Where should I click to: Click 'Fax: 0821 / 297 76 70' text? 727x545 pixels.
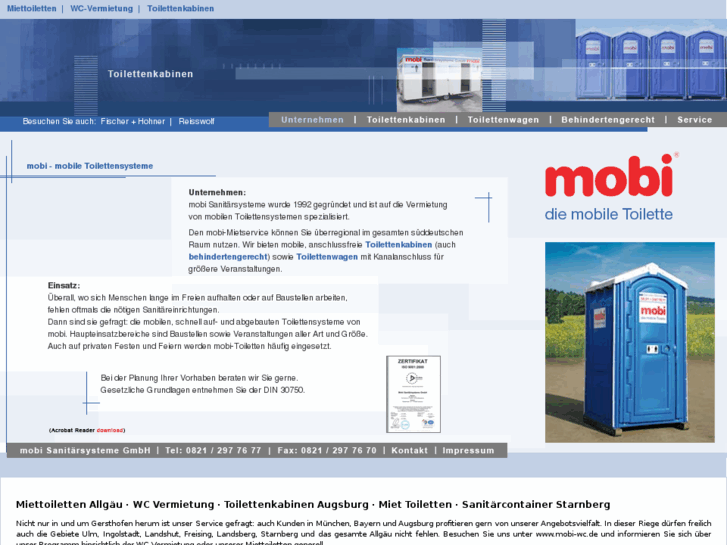pyautogui.click(x=327, y=450)
